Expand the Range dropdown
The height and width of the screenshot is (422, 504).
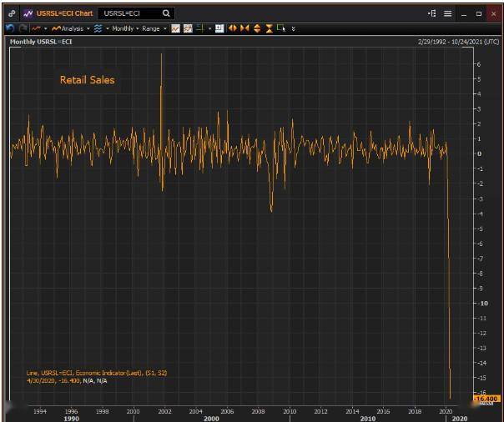tap(154, 28)
